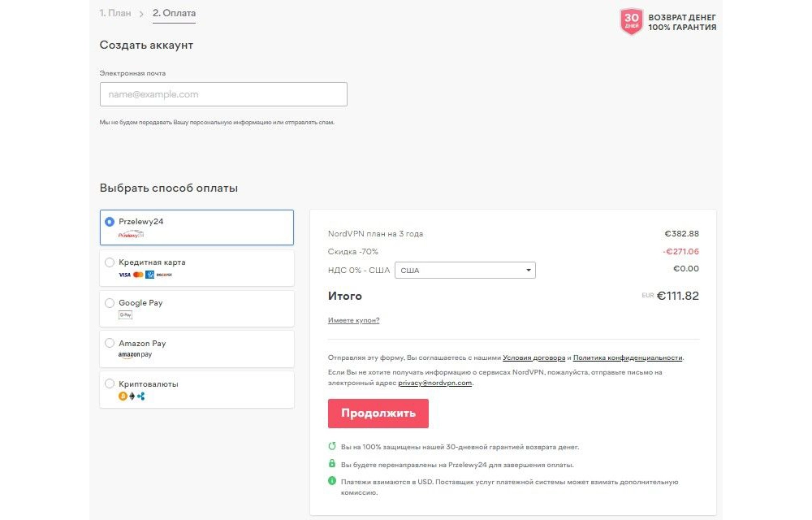Open the США country dropdown

pyautogui.click(x=464, y=271)
